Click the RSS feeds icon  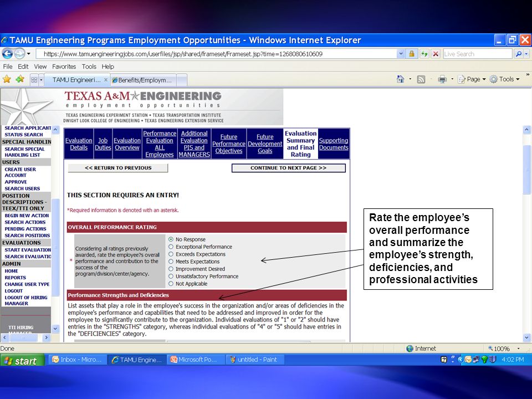point(421,79)
